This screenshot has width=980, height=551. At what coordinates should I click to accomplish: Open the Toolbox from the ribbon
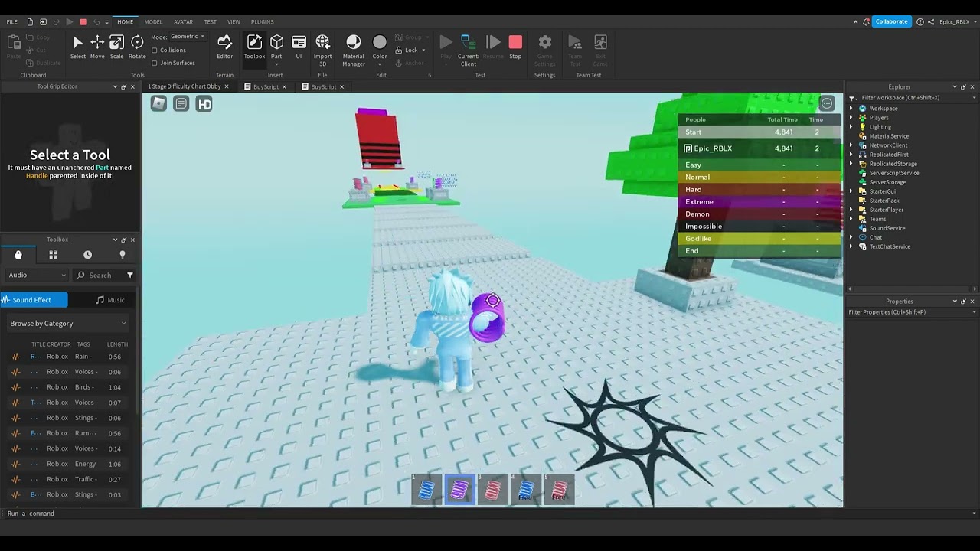(254, 47)
